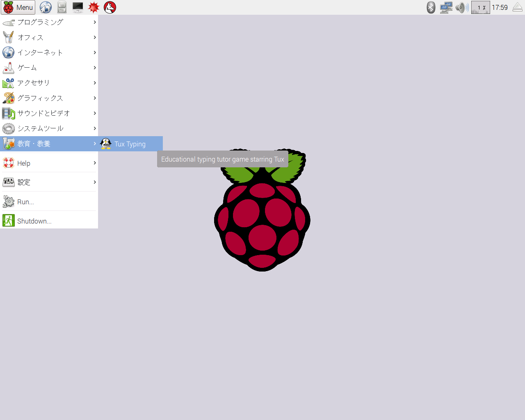
Task: Click the accessories scissors icon
Action: (x=8, y=83)
